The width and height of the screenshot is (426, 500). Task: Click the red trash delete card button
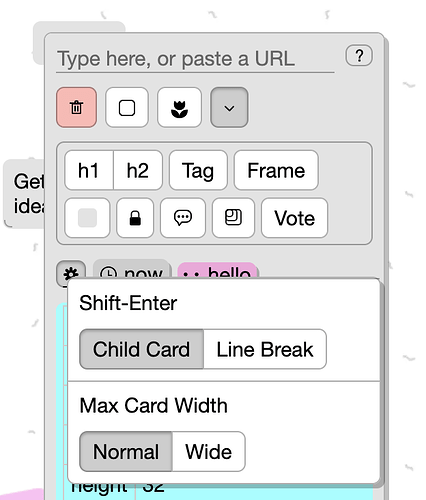click(77, 107)
